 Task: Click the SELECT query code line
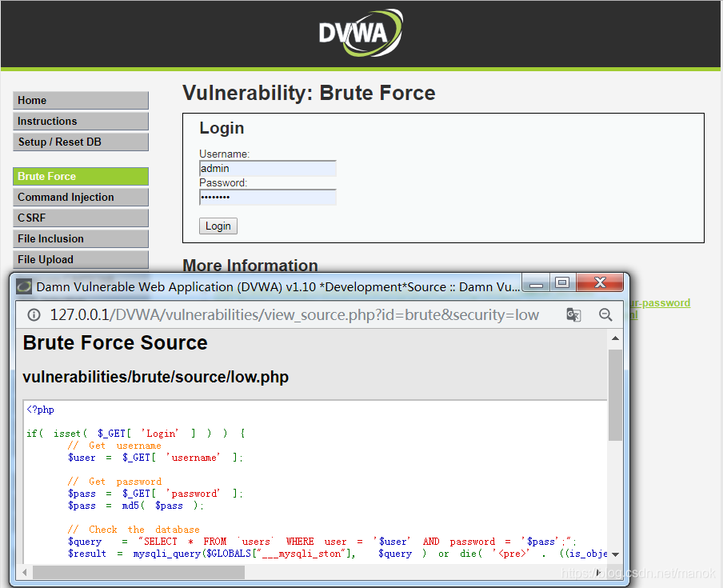(322, 542)
